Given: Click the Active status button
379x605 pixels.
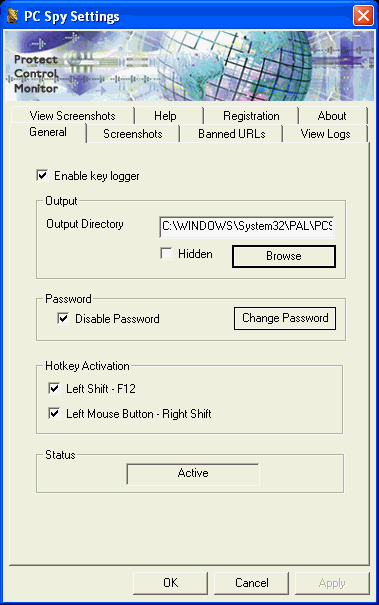Looking at the screenshot, I should point(193,473).
